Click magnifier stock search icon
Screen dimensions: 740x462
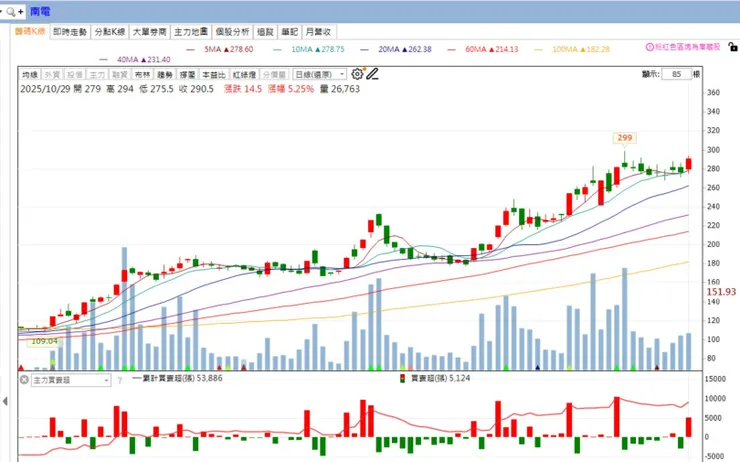(x=10, y=12)
